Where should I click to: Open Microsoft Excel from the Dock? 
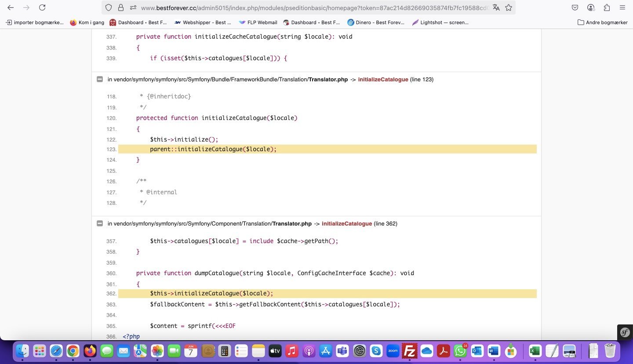coord(535,351)
